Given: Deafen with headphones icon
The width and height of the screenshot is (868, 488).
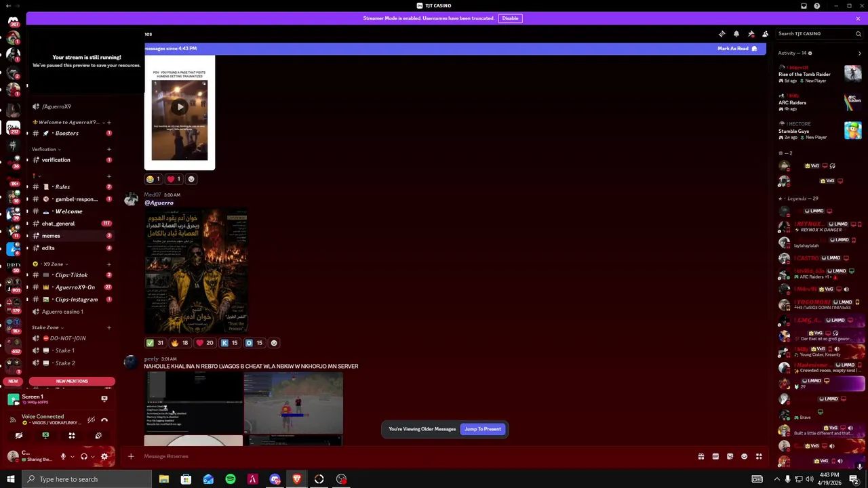Looking at the screenshot, I should (x=84, y=457).
